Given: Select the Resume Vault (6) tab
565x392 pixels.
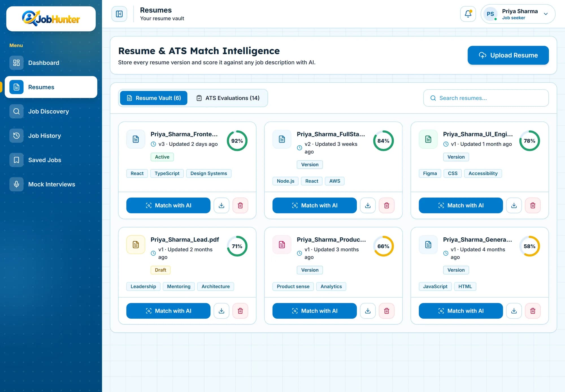Looking at the screenshot, I should click(154, 98).
